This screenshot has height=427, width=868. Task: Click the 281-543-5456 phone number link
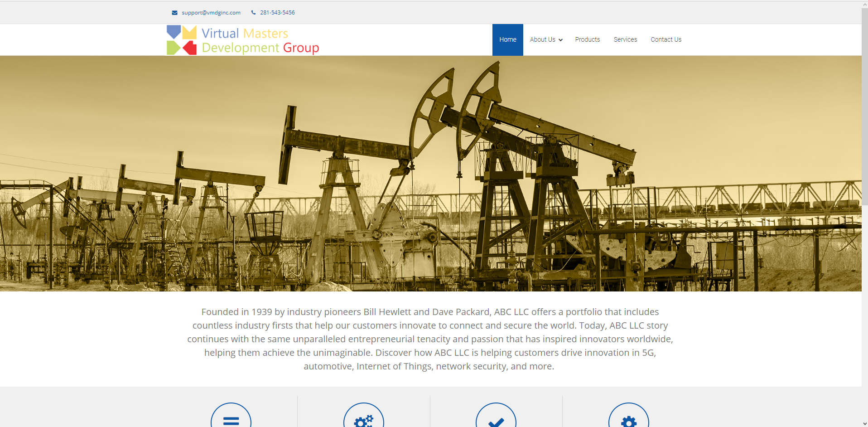click(277, 13)
